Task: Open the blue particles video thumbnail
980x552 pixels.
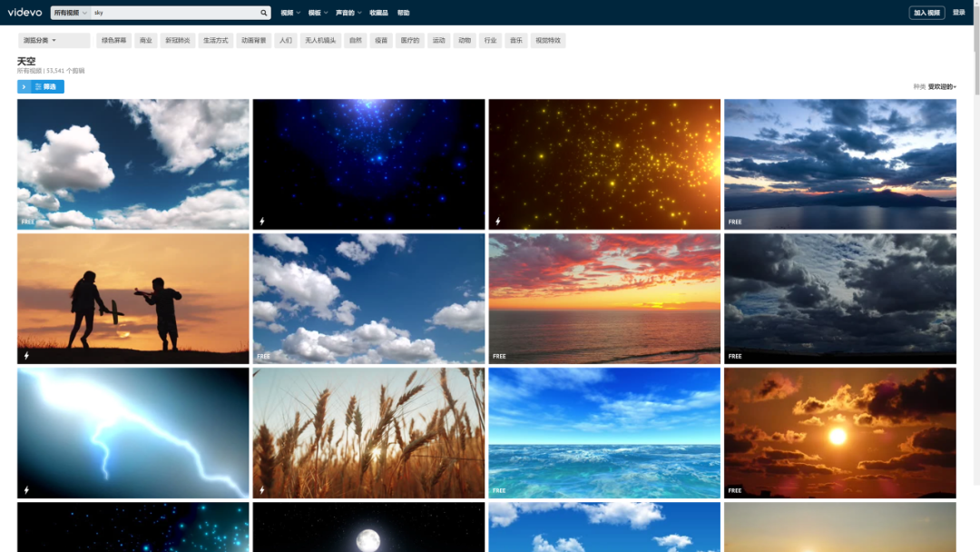Action: [368, 164]
